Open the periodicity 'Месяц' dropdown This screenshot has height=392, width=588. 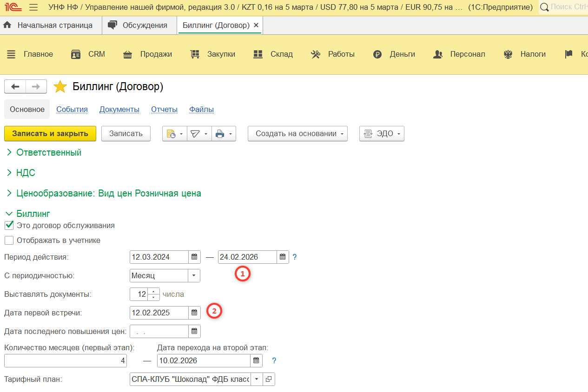point(194,275)
